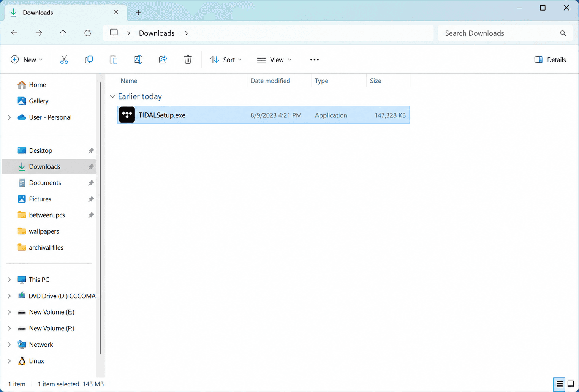This screenshot has height=392, width=579.
Task: Click the Rename icon in toolbar
Action: tap(138, 60)
